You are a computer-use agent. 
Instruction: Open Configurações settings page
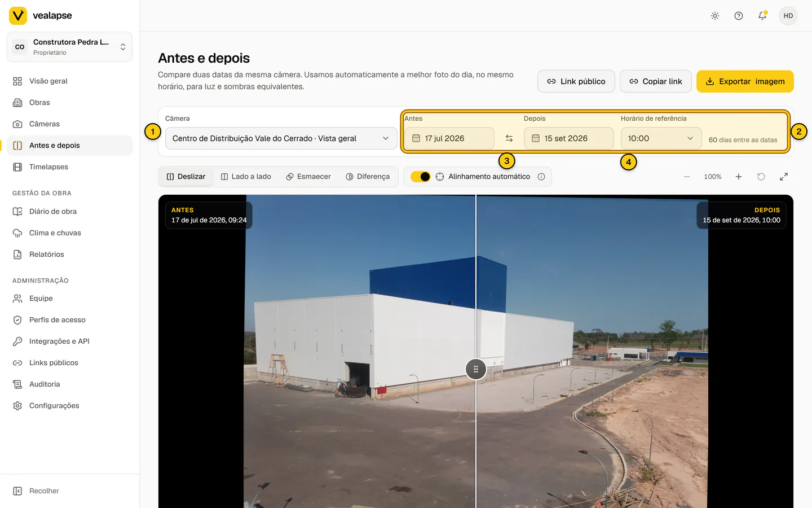(x=69, y=406)
